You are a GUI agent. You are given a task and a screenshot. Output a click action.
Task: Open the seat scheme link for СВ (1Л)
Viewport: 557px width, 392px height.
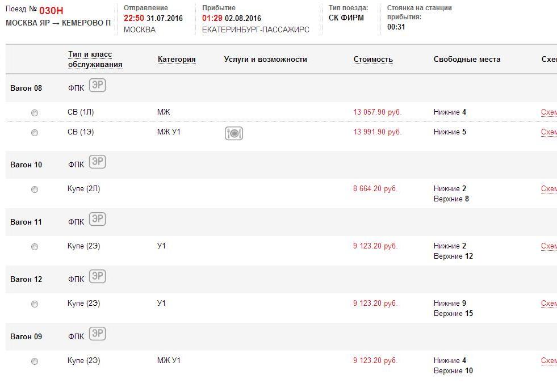pyautogui.click(x=548, y=112)
